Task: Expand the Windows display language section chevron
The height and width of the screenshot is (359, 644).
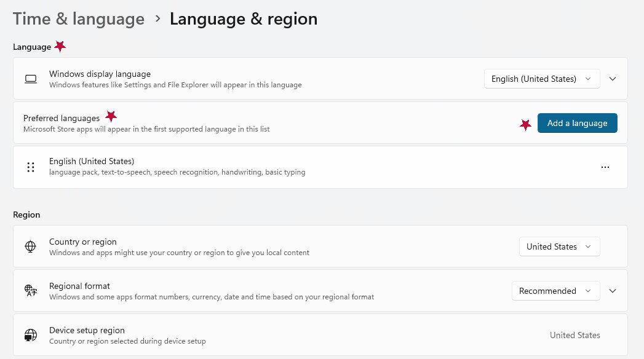Action: [612, 79]
